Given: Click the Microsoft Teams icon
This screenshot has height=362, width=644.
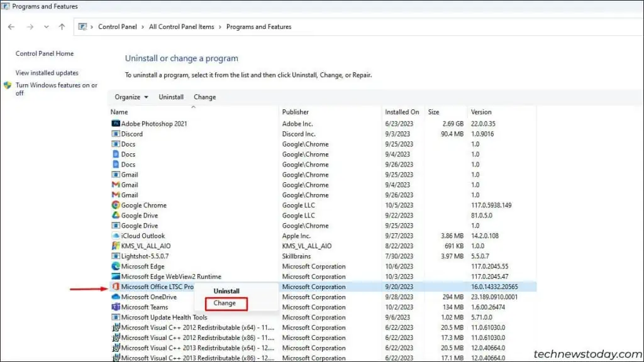Looking at the screenshot, I should pyautogui.click(x=116, y=307).
